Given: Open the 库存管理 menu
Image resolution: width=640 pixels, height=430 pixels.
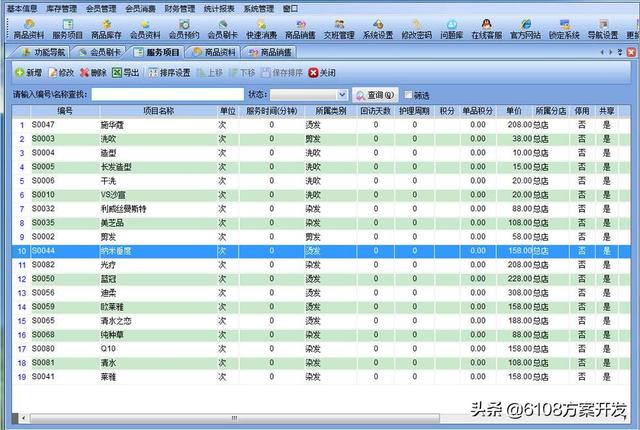Looking at the screenshot, I should click(x=61, y=8).
